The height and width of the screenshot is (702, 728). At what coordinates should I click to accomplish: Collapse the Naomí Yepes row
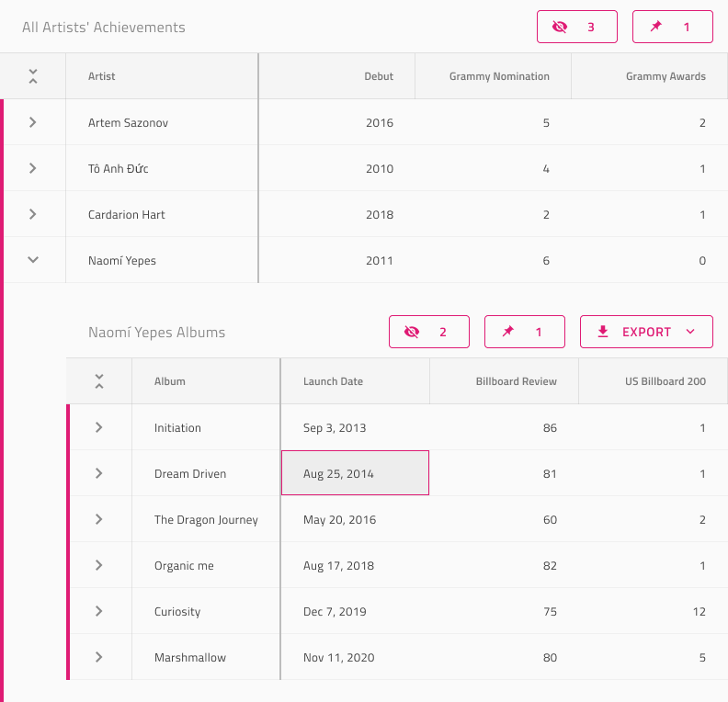point(33,260)
